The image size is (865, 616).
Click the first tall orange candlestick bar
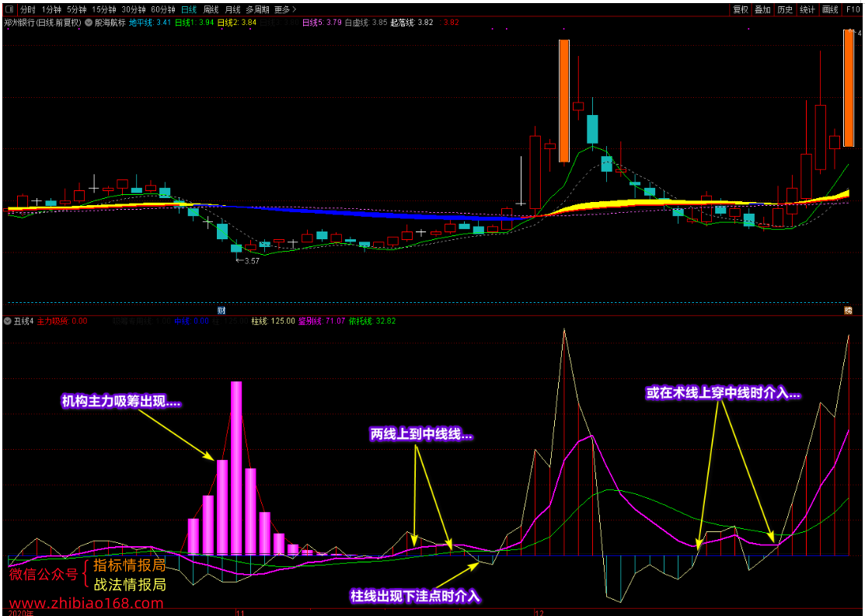coord(563,101)
